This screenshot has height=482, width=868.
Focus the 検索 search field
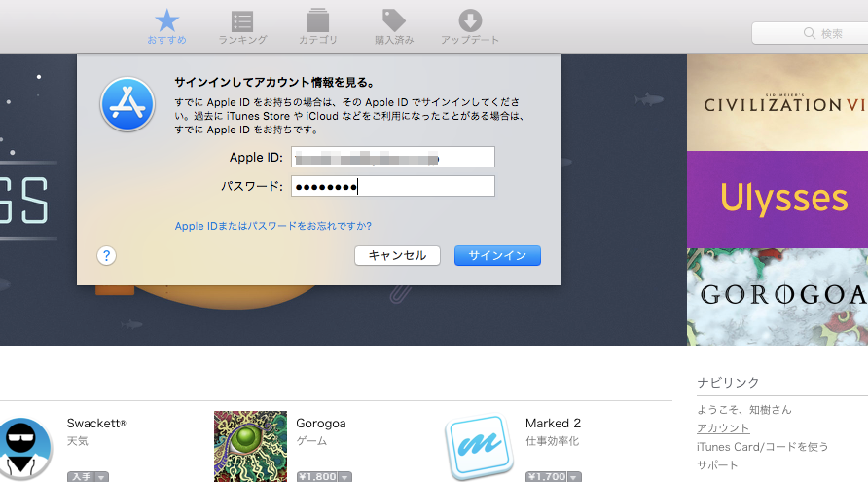coord(810,33)
